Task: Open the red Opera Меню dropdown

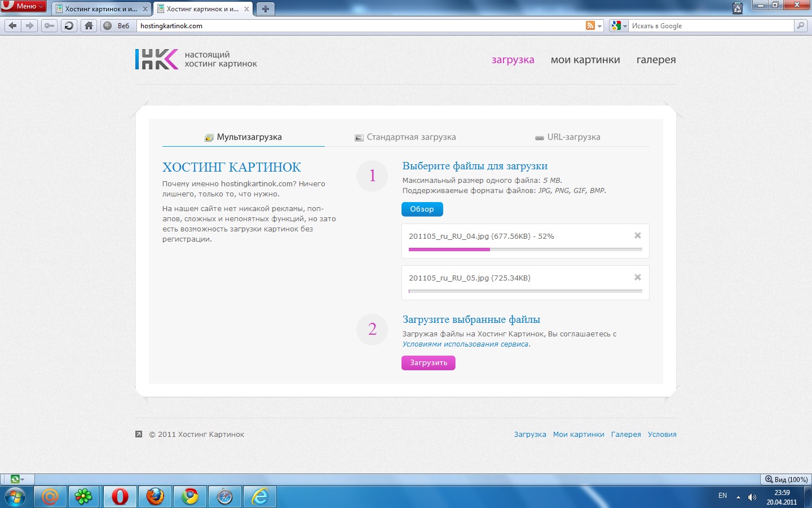Action: click(x=24, y=6)
